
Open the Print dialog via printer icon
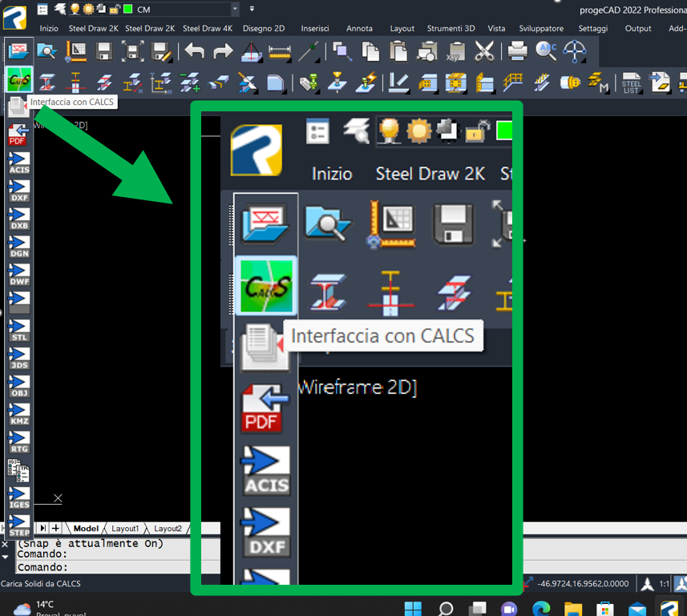click(x=517, y=51)
